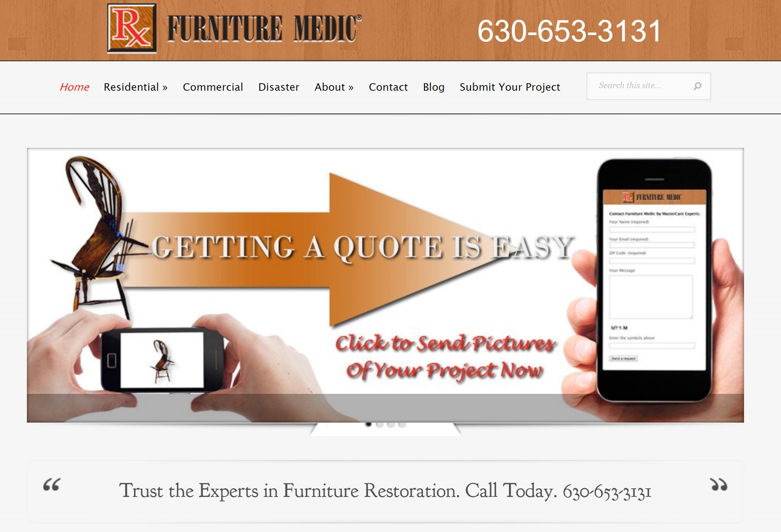Expand the About dropdown menu

(x=334, y=87)
